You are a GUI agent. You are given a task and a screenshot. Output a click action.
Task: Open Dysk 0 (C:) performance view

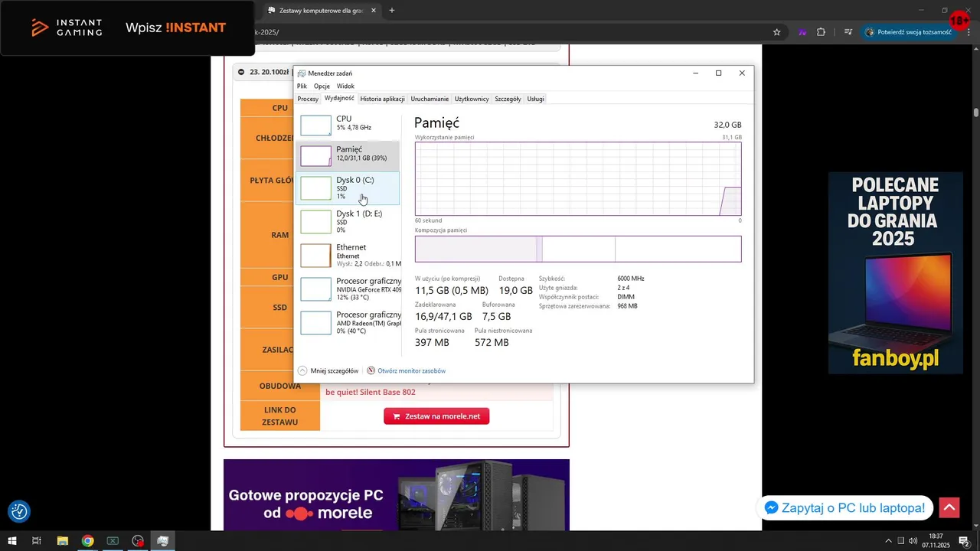pos(348,187)
